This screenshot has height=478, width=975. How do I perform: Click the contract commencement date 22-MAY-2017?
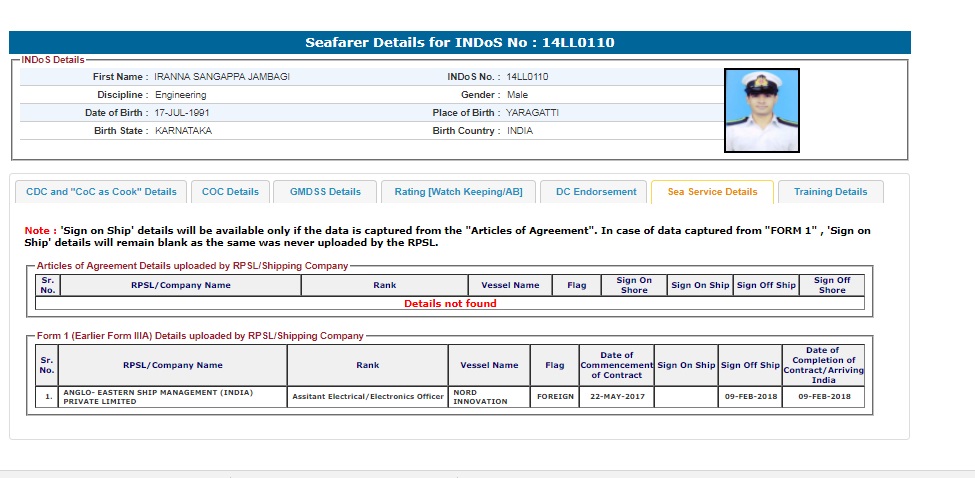[616, 397]
